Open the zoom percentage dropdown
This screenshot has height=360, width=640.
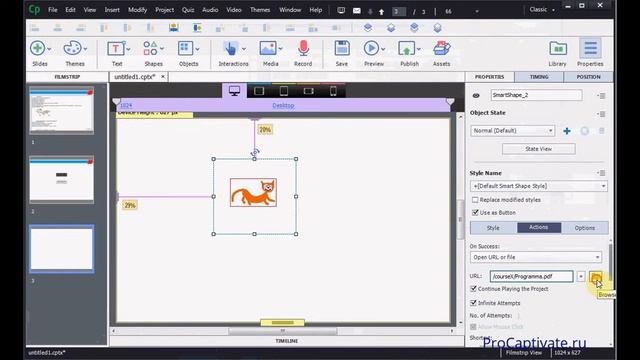[x=476, y=11]
